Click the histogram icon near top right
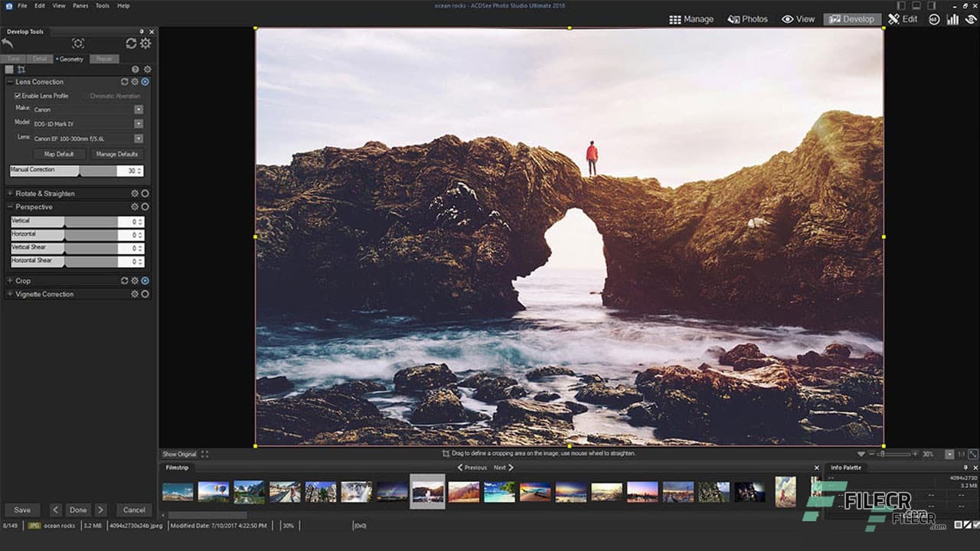Viewport: 980px width, 551px height. click(x=952, y=19)
